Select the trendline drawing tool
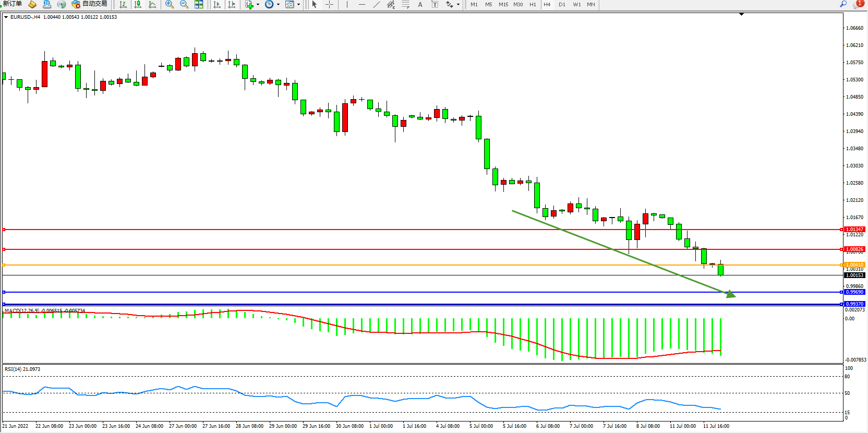This screenshot has width=868, height=433. pyautogui.click(x=377, y=4)
